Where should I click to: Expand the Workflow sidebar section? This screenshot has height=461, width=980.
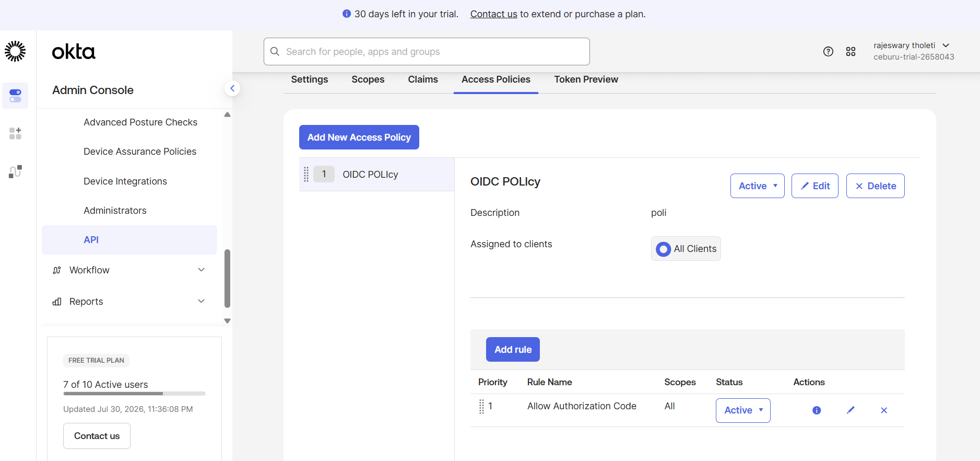(x=201, y=270)
